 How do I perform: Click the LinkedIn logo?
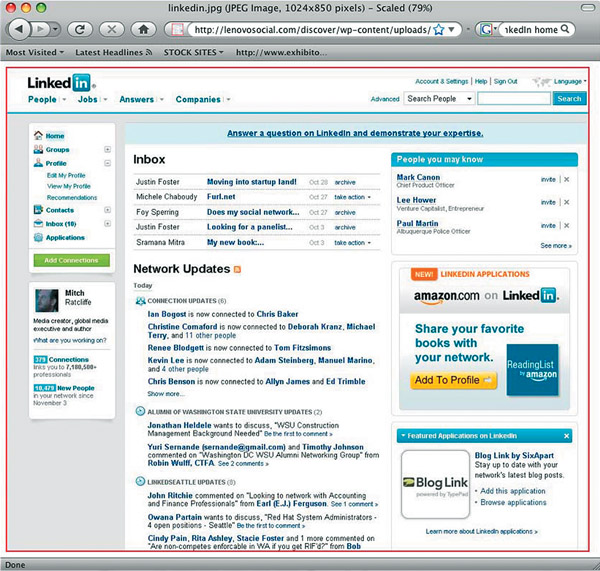click(x=61, y=83)
